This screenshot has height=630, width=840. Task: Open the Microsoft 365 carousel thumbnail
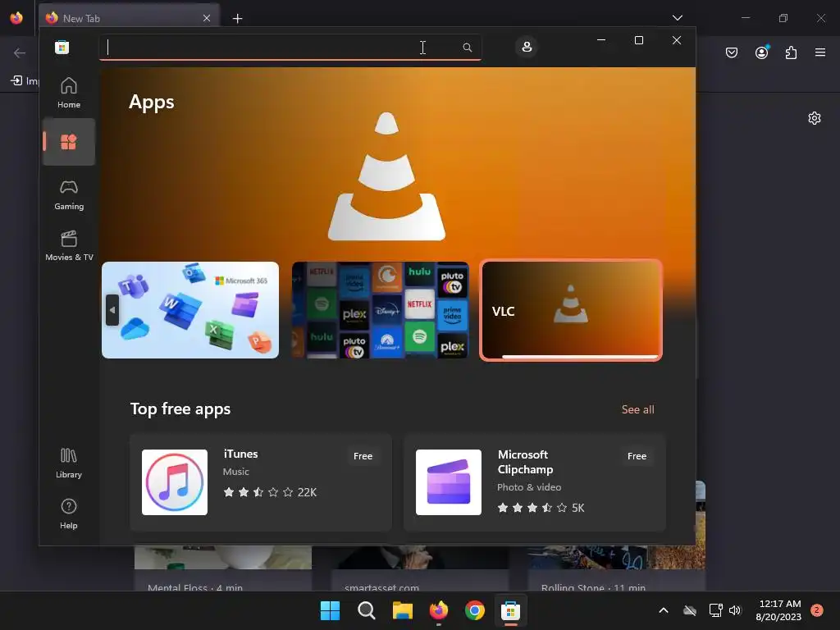(x=190, y=309)
